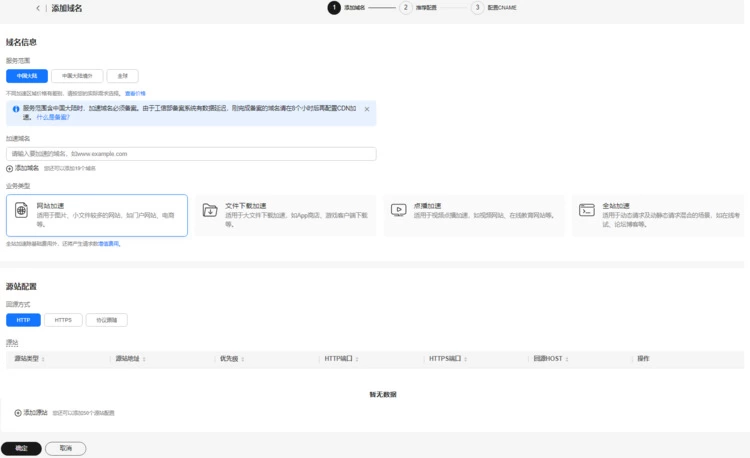Open the 什么是备案? link

coord(53,117)
